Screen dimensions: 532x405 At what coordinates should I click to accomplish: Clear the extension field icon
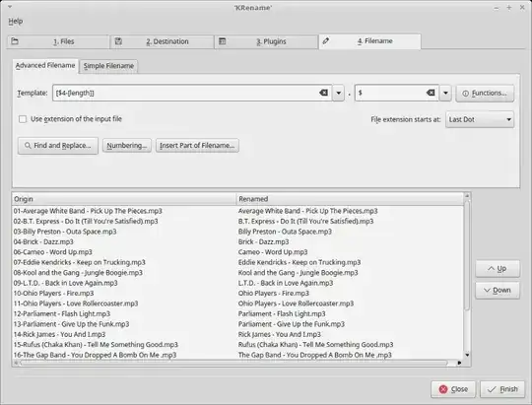[431, 93]
